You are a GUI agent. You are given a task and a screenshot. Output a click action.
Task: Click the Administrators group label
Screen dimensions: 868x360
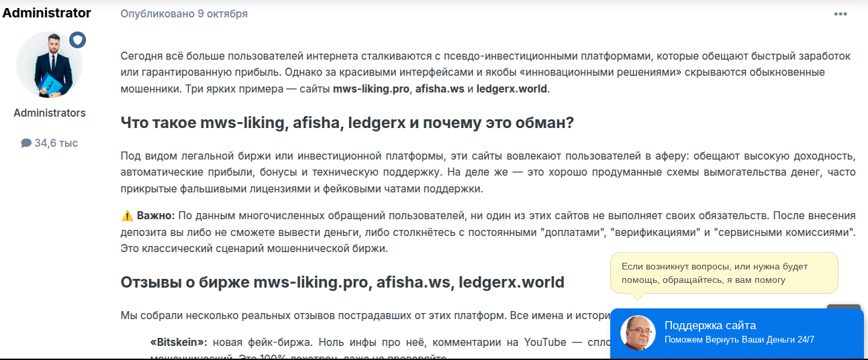point(50,113)
